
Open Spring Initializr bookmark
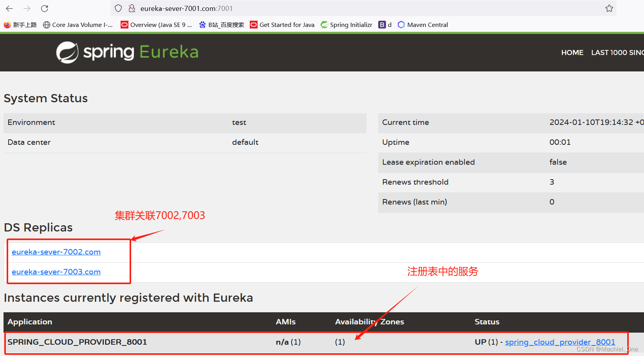[x=347, y=25]
